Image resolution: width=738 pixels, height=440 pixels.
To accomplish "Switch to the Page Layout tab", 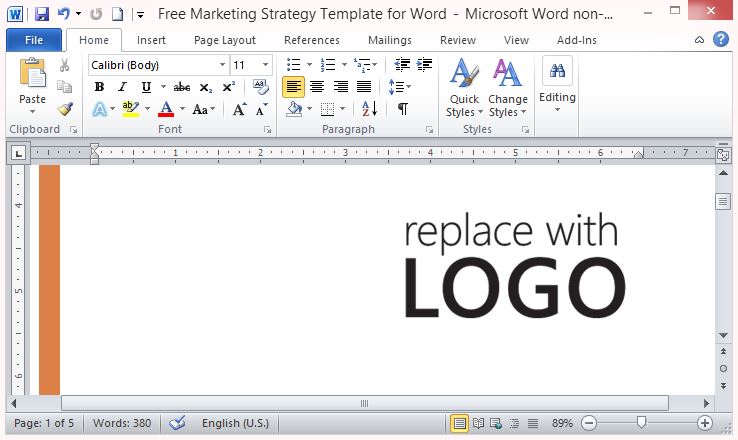I will click(224, 40).
